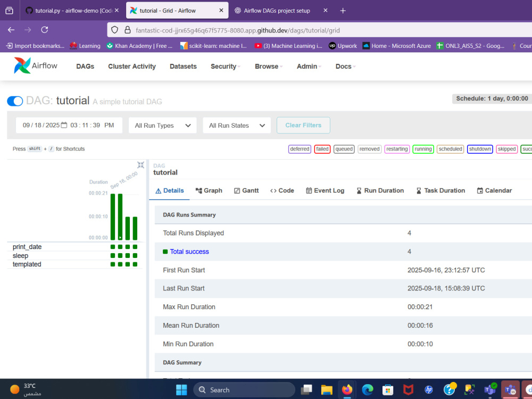Go back with browser back arrow

[x=11, y=30]
